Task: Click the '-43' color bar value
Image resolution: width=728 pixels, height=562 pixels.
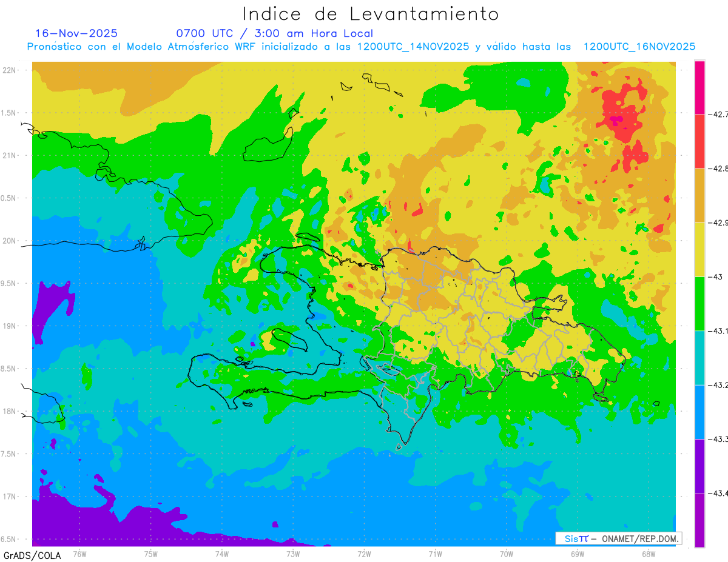Action: coord(715,276)
